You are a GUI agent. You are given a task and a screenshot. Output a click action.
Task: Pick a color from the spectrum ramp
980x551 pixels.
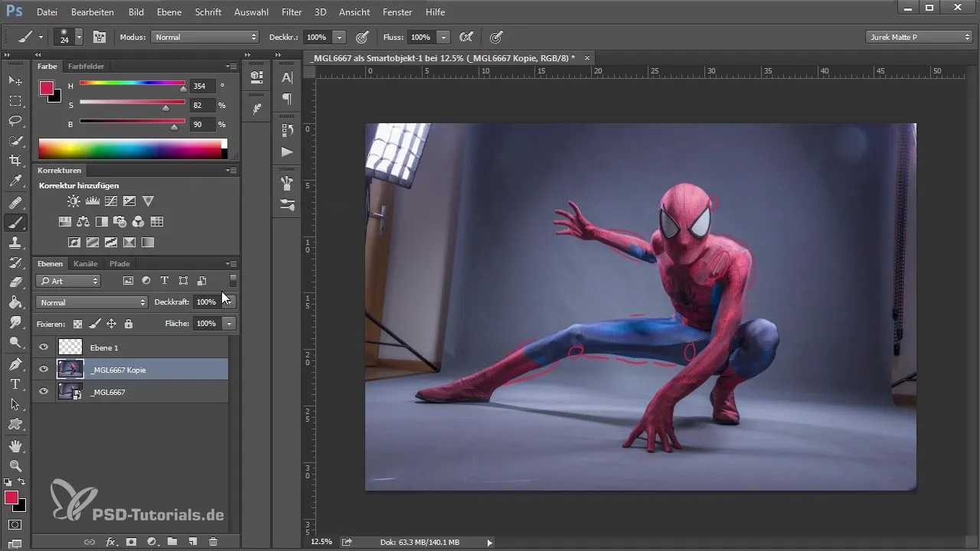point(133,149)
